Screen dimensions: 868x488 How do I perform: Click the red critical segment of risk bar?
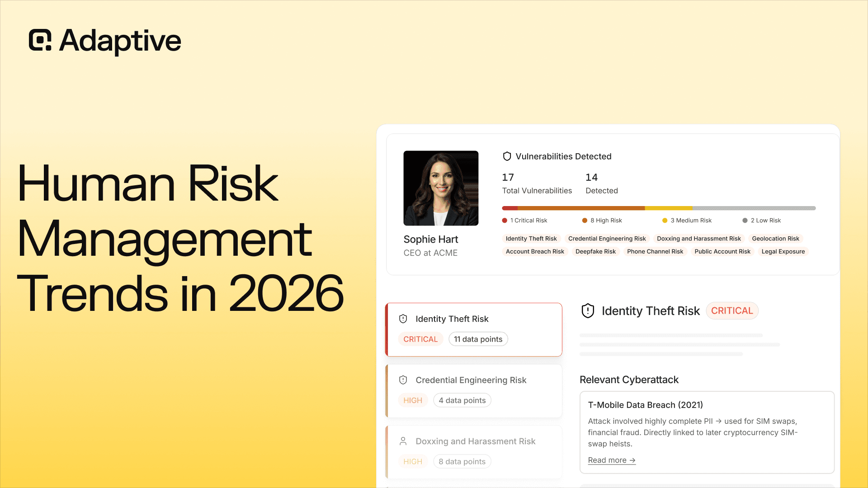509,208
